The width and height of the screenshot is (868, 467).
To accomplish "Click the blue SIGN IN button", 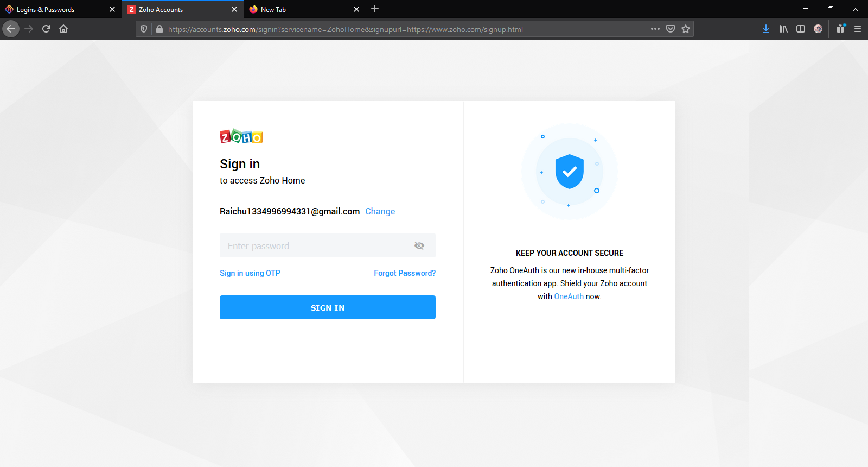I will coord(328,307).
